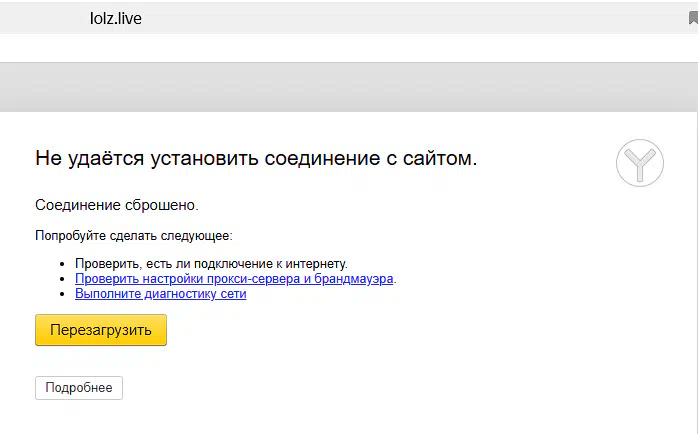Click the blank page area below the Подробнее button

349,418
